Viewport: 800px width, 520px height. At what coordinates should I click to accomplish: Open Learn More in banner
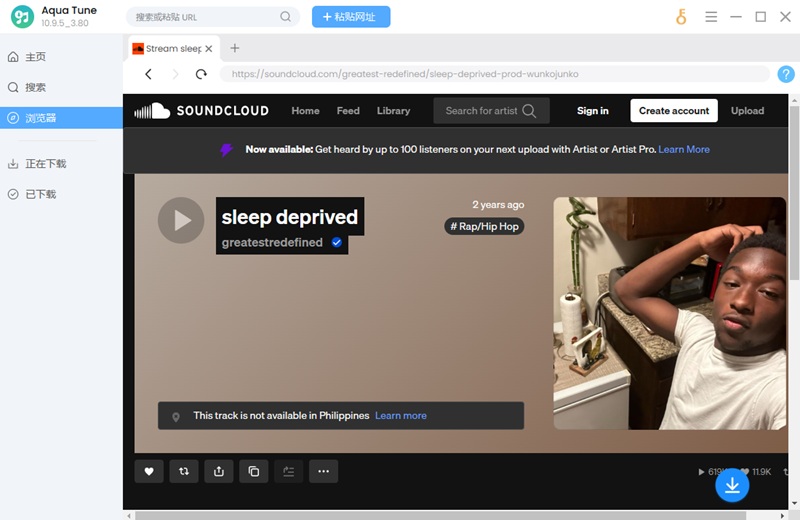point(684,150)
